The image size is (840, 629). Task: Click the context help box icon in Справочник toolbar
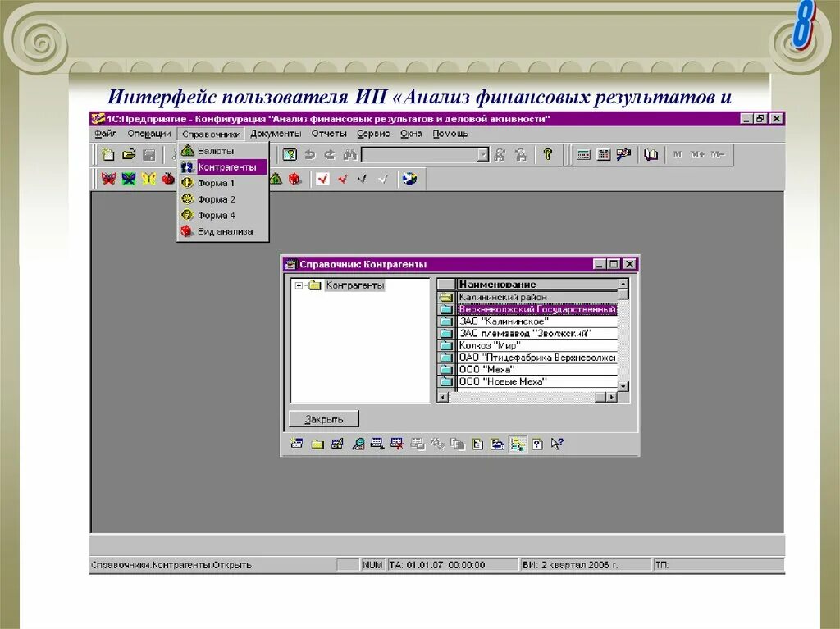(536, 444)
